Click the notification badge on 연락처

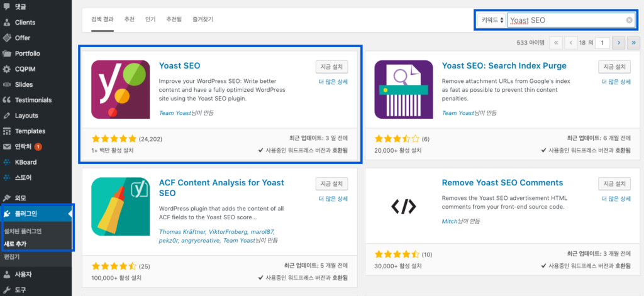click(38, 146)
